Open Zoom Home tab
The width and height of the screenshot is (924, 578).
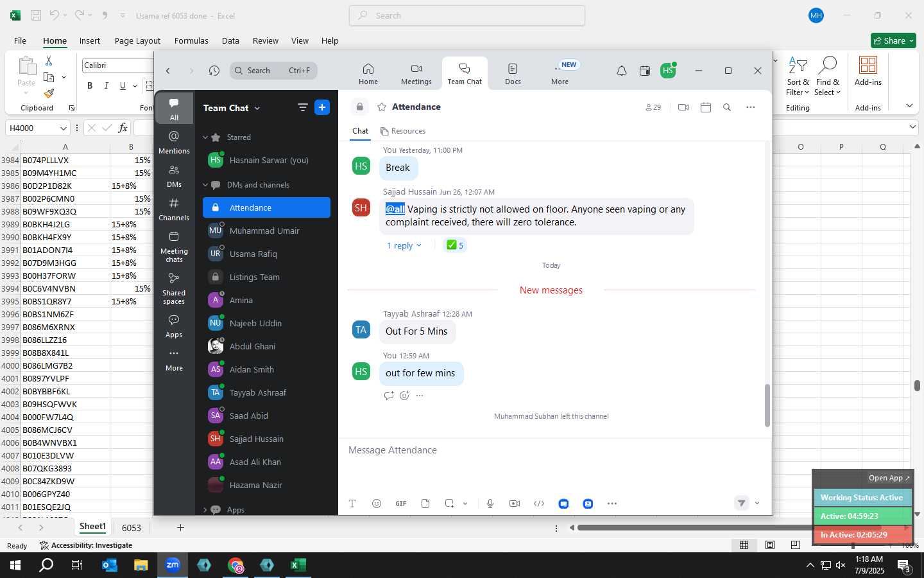click(368, 74)
